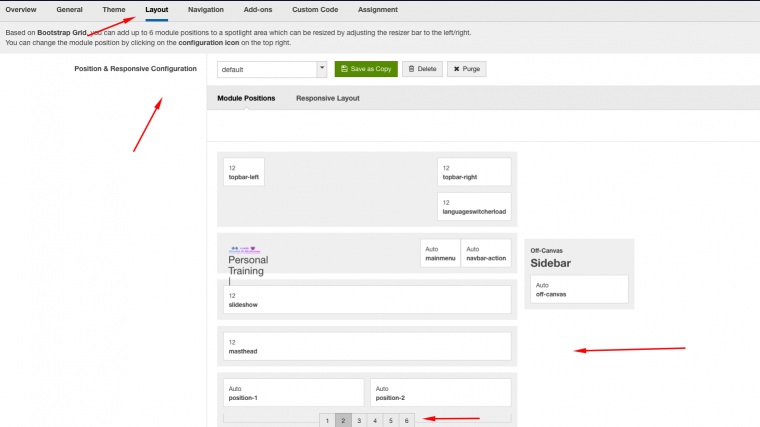Screen dimensions: 760x427
Task: Click the off-canvas sidebar position
Action: pos(578,289)
